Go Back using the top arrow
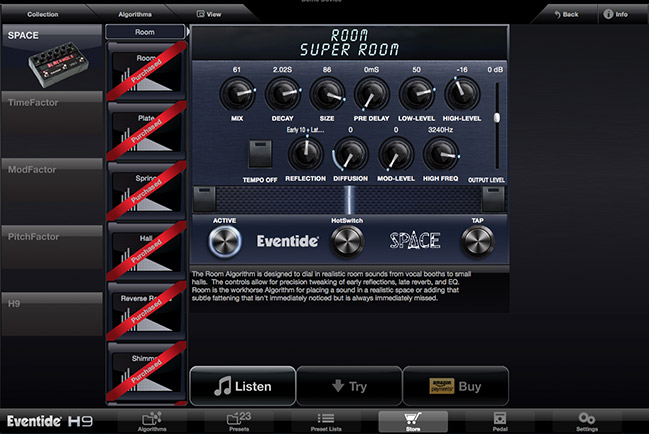649x434 pixels. [x=566, y=14]
